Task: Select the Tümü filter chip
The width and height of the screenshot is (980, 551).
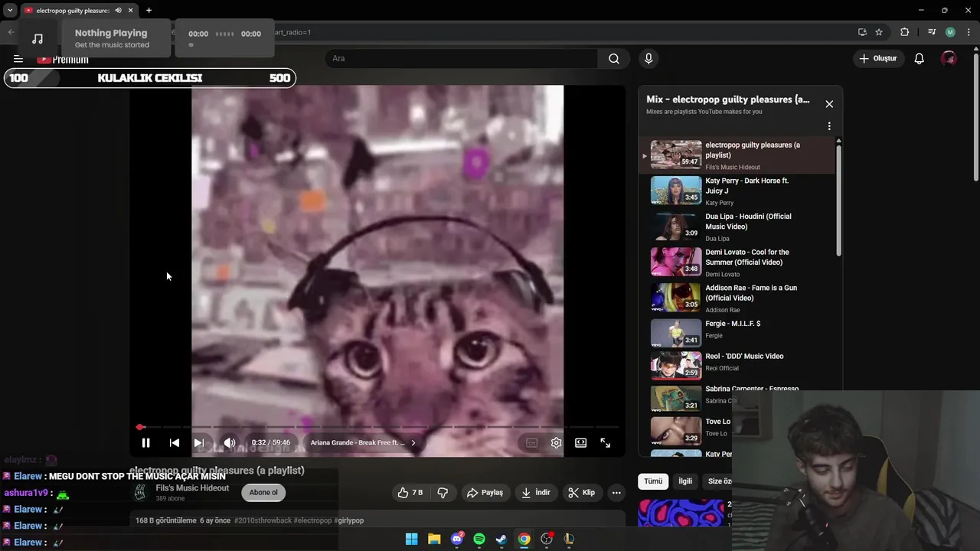Action: (x=653, y=481)
